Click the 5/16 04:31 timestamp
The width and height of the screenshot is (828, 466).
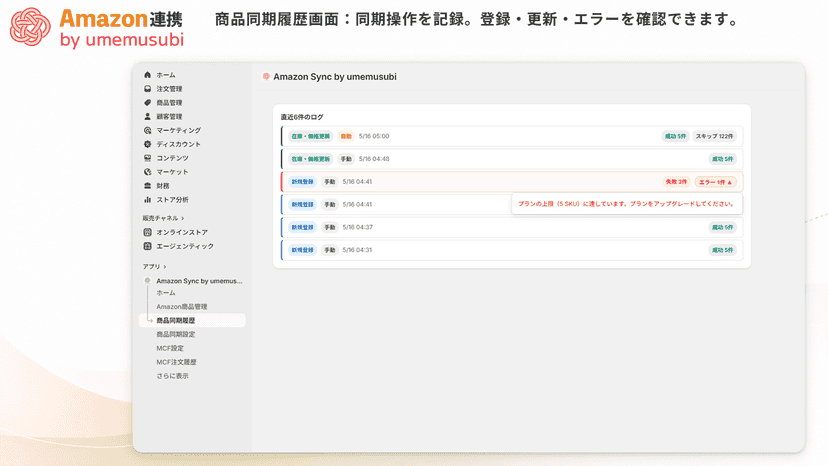click(x=357, y=250)
